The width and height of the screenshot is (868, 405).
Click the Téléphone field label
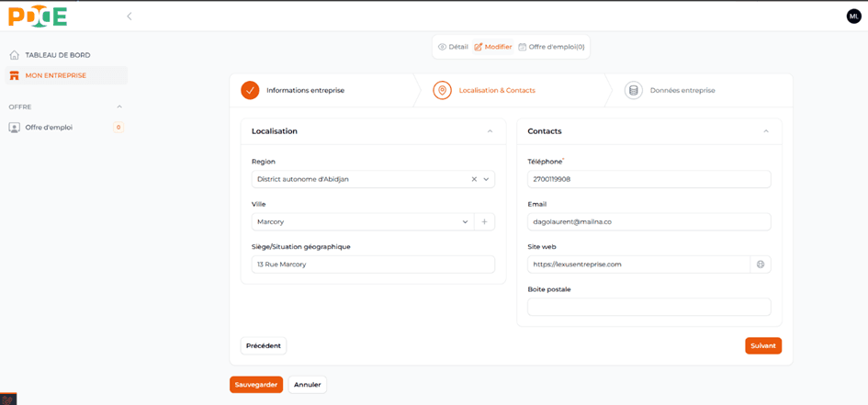545,162
